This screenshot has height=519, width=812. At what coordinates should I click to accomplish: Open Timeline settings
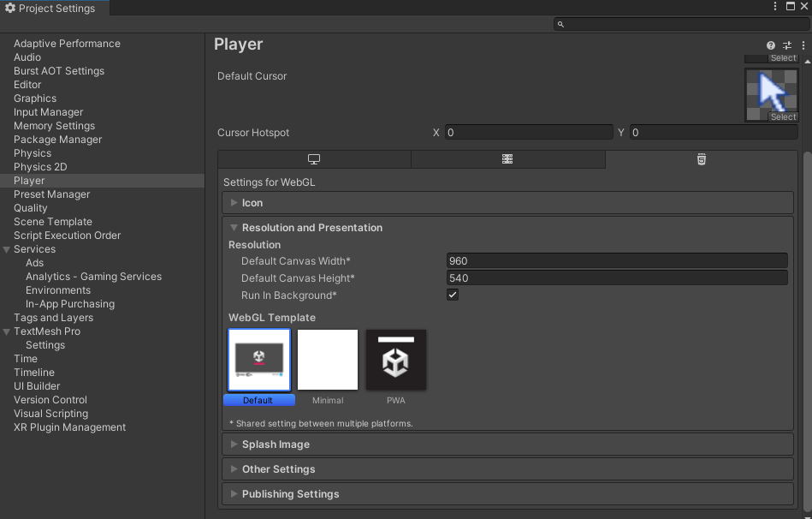(x=34, y=373)
